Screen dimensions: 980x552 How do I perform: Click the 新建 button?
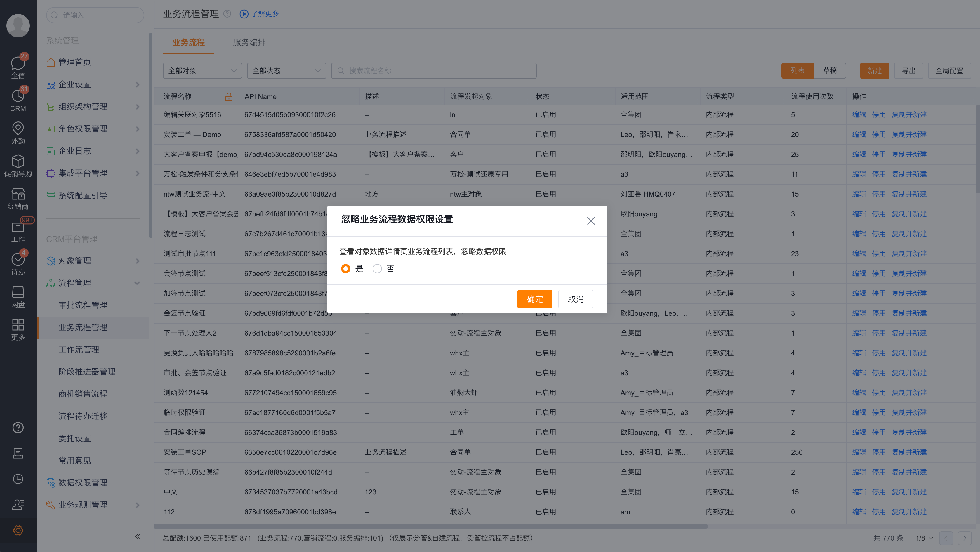tap(874, 71)
